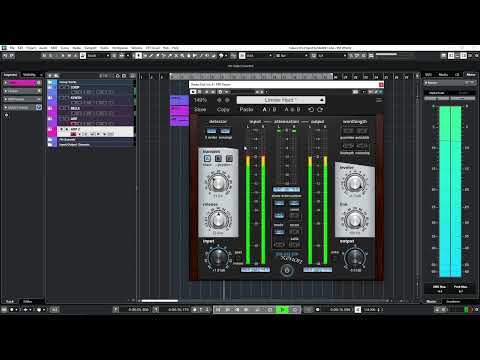Redo the last plugin change
Image resolution: width=480 pixels, height=360 pixels.
(320, 109)
